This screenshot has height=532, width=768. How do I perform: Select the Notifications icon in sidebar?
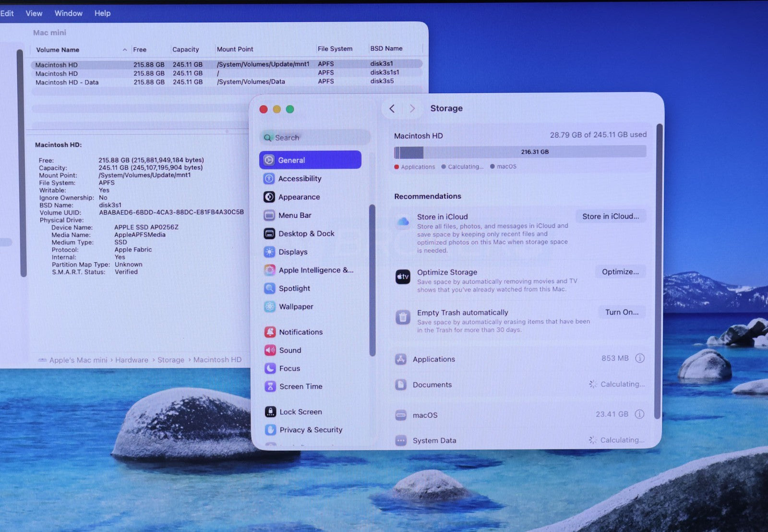(x=270, y=332)
